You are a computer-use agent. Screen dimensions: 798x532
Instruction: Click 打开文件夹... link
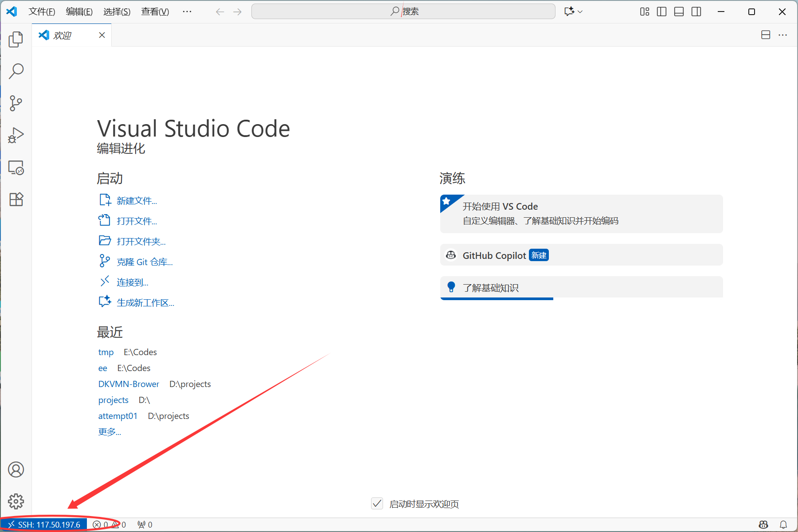pyautogui.click(x=141, y=242)
